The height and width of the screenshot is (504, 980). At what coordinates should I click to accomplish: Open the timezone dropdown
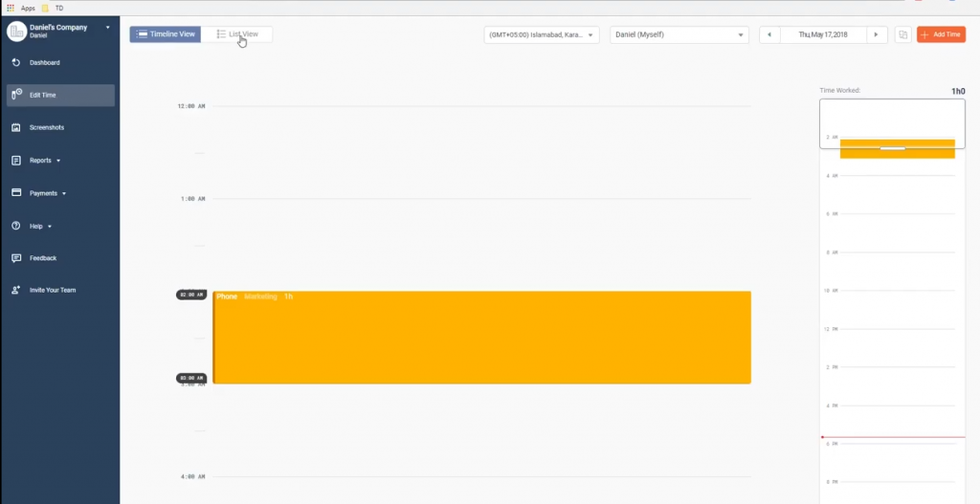(x=542, y=34)
